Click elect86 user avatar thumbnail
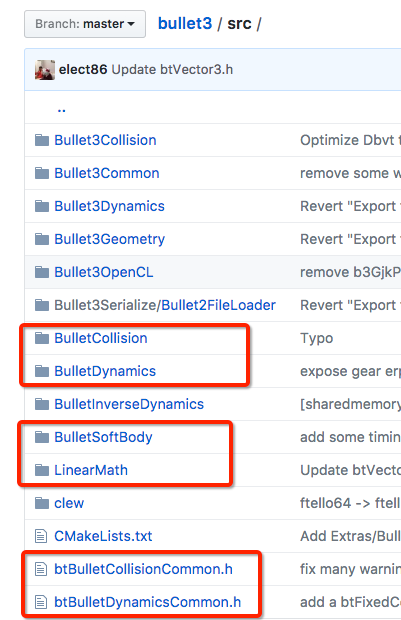This screenshot has height=620, width=401. [x=45, y=70]
